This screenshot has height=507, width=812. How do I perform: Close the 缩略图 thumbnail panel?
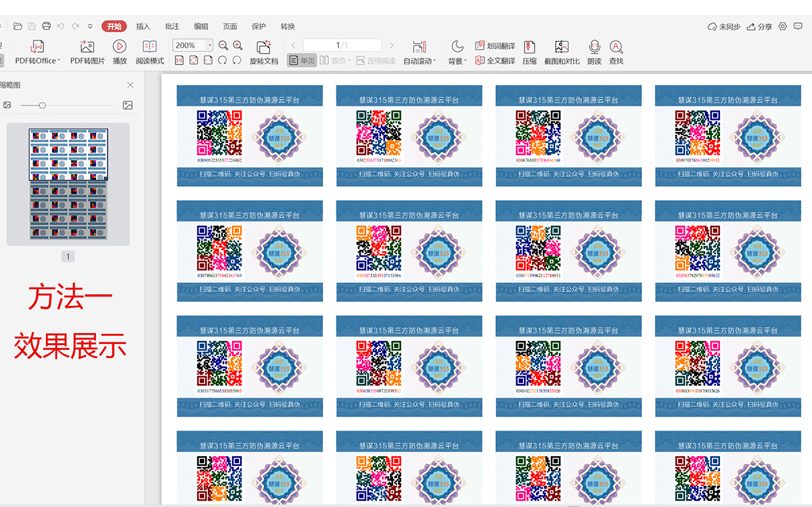click(131, 85)
